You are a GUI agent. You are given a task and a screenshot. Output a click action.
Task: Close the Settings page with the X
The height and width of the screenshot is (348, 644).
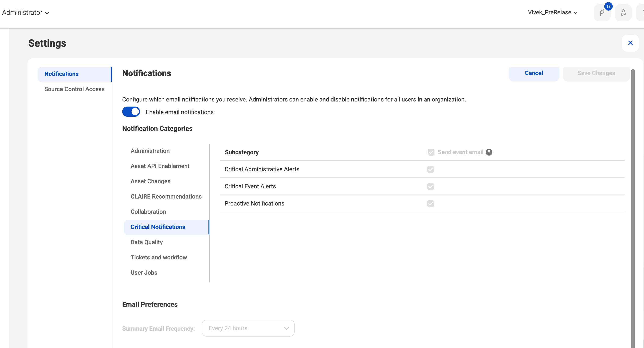pyautogui.click(x=630, y=43)
